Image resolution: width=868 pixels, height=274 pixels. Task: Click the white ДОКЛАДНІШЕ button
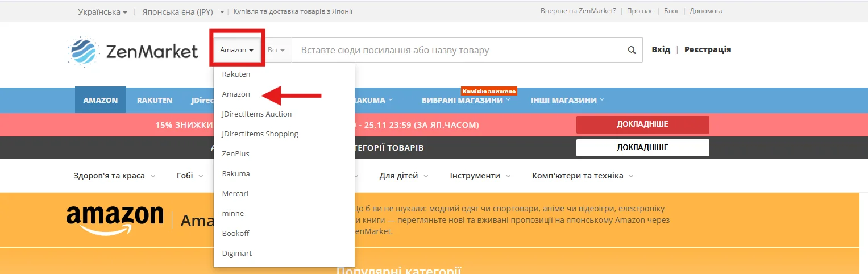click(x=642, y=148)
